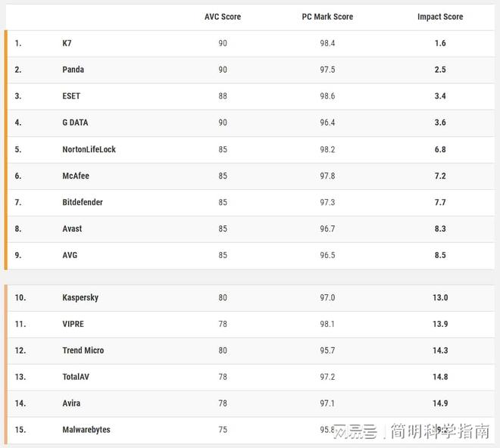Select the Impact Score column header
The height and width of the screenshot is (448, 500).
click(x=440, y=17)
